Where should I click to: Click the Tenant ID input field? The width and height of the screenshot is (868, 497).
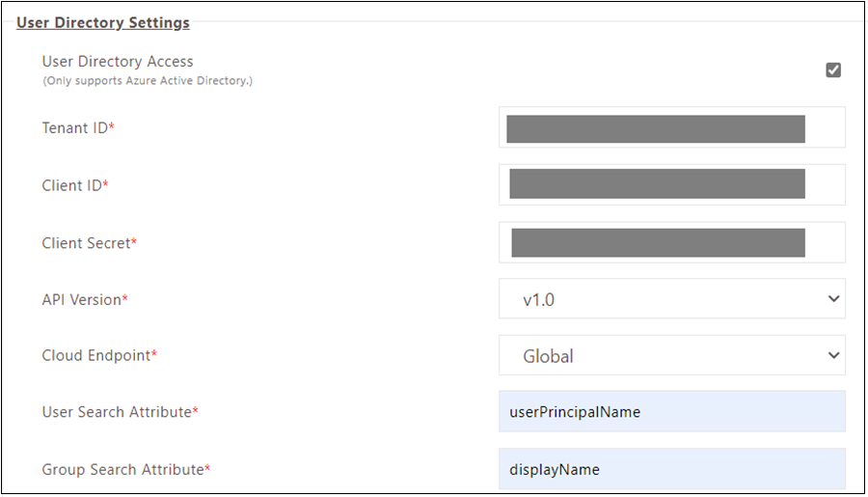coord(672,127)
